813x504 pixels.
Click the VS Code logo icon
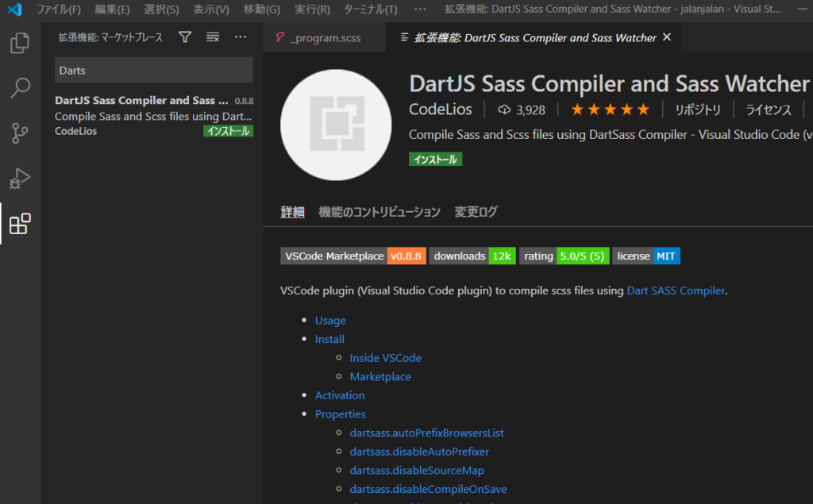pos(15,10)
